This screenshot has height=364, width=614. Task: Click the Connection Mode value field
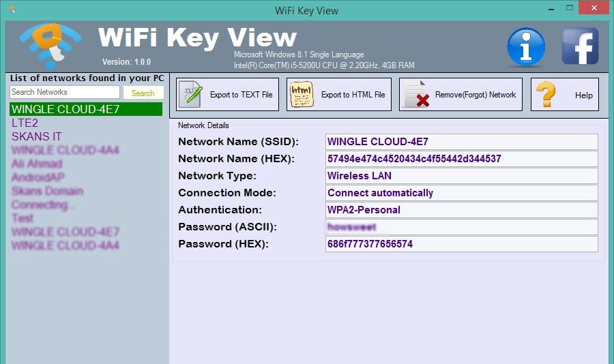461,193
